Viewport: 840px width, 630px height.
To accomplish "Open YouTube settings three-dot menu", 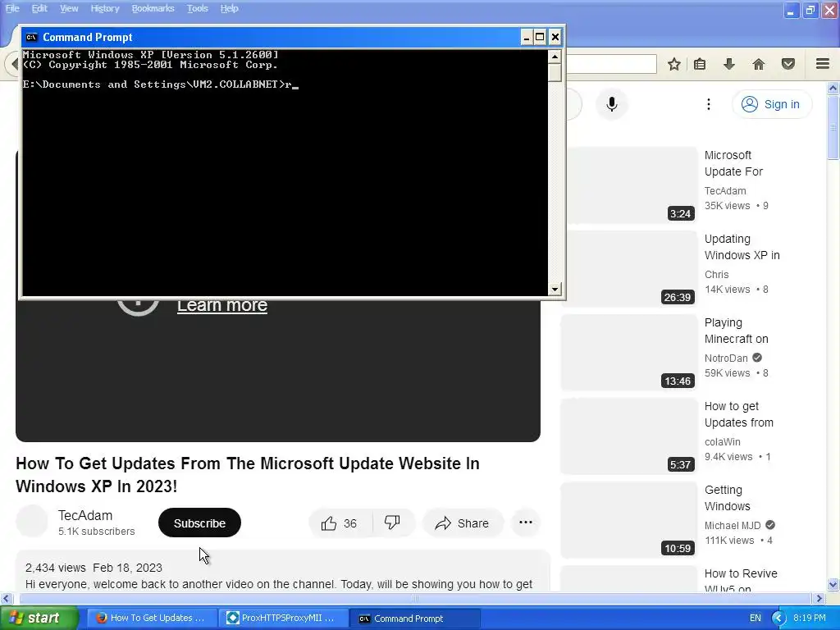I will click(x=708, y=104).
